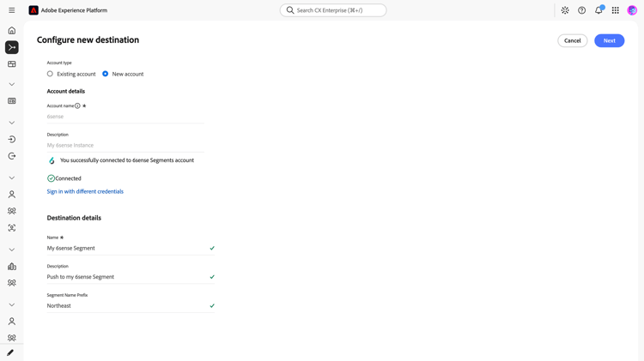Click the account Description field 'My 6sense Instance'

125,145
